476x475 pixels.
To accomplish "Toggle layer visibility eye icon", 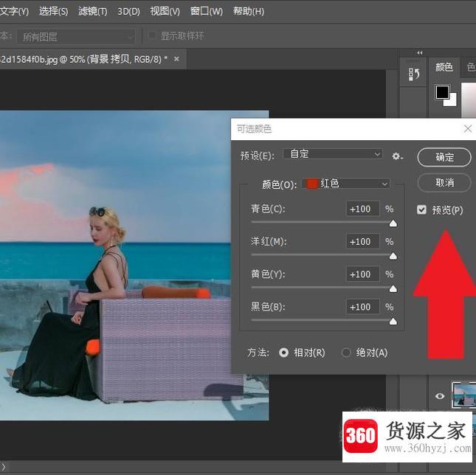I will pyautogui.click(x=440, y=396).
